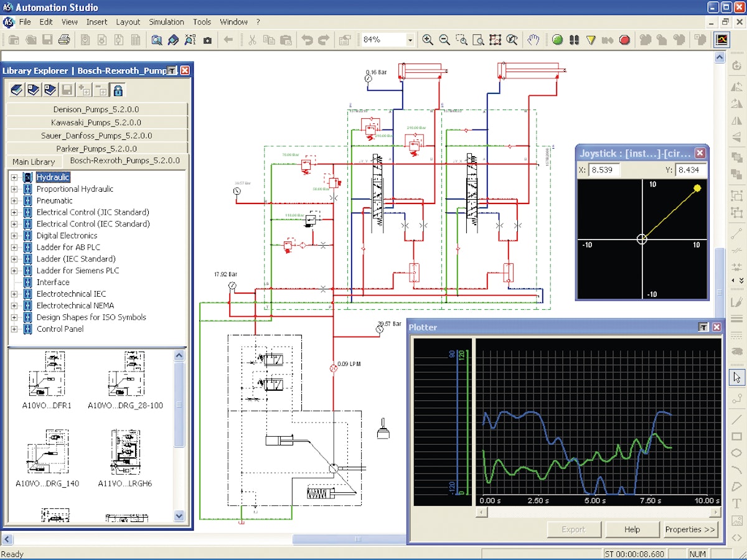Open the zoom level dropdown showing 84%

coord(409,39)
